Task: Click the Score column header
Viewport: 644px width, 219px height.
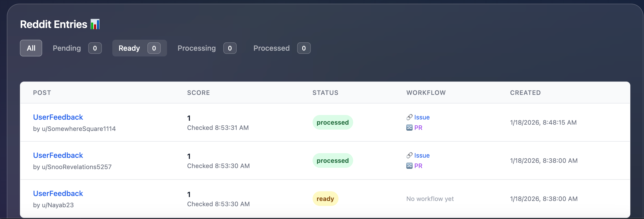Action: click(x=198, y=93)
